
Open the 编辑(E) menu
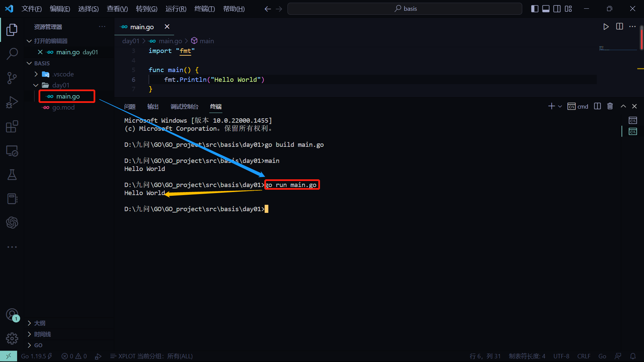[x=60, y=9]
